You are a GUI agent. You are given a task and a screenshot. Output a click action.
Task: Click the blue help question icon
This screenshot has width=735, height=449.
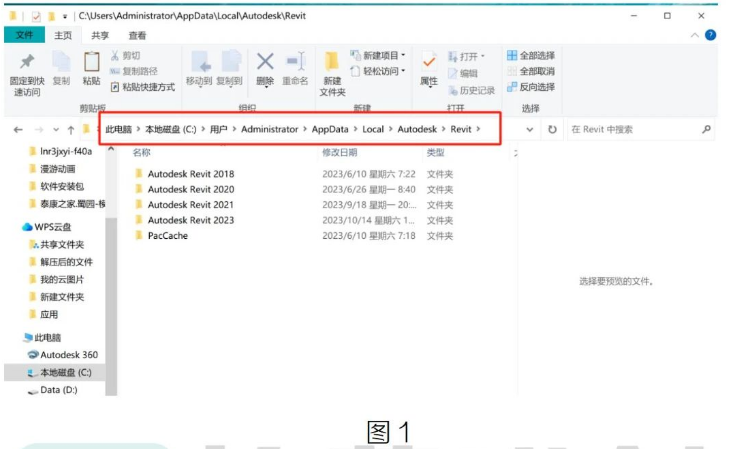click(x=710, y=35)
